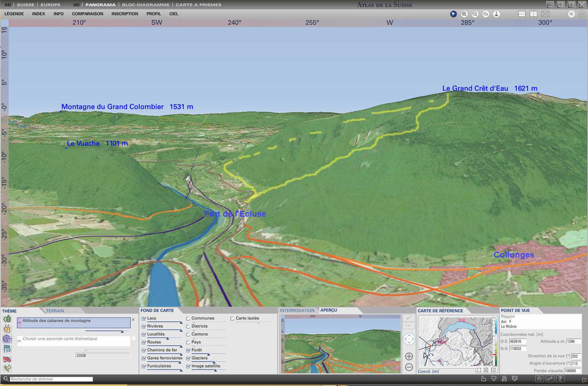Click the Forêt opacity slider handle
This screenshot has height=386, width=588.
click(209, 354)
